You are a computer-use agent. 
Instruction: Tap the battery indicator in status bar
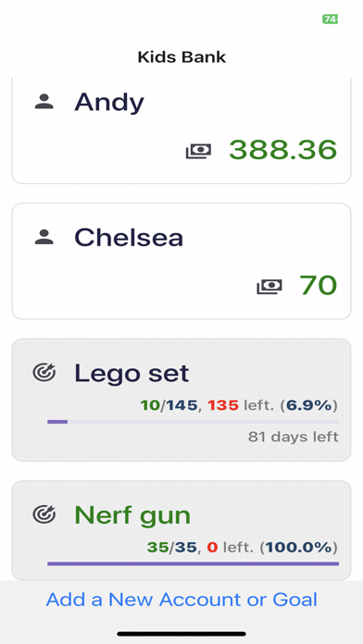[x=330, y=19]
